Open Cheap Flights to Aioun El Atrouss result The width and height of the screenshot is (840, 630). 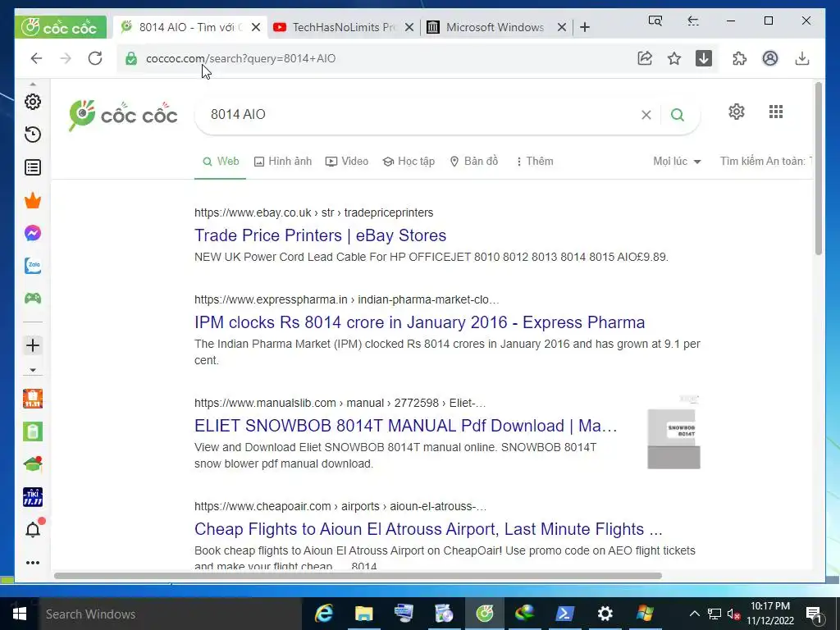coord(428,529)
